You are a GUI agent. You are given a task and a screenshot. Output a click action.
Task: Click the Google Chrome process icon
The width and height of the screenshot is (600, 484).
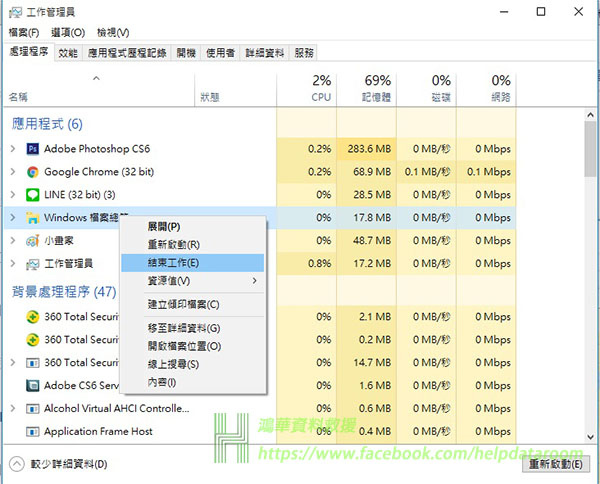33,172
